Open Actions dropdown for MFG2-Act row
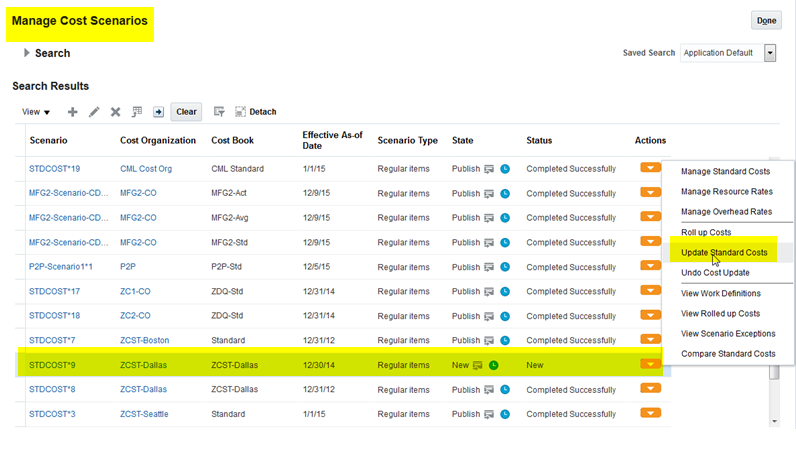The image size is (796, 450). tap(650, 192)
